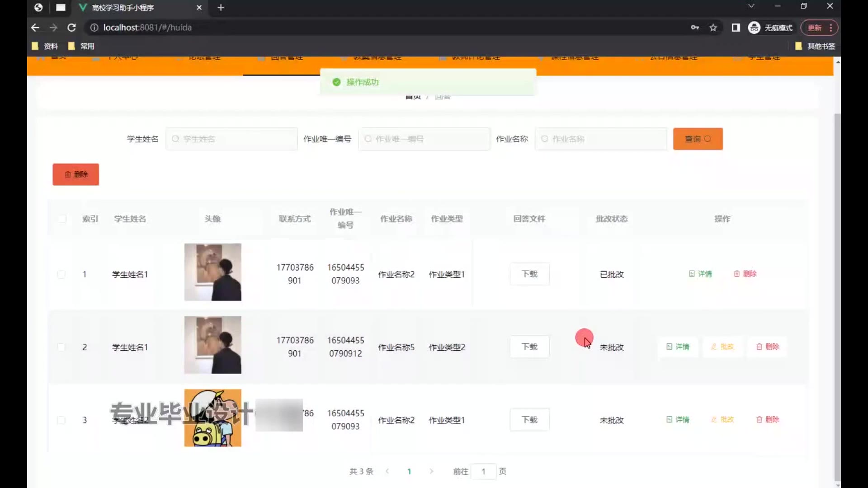868x488 pixels.
Task: Delete the row 1 homework answer
Action: coord(745,274)
